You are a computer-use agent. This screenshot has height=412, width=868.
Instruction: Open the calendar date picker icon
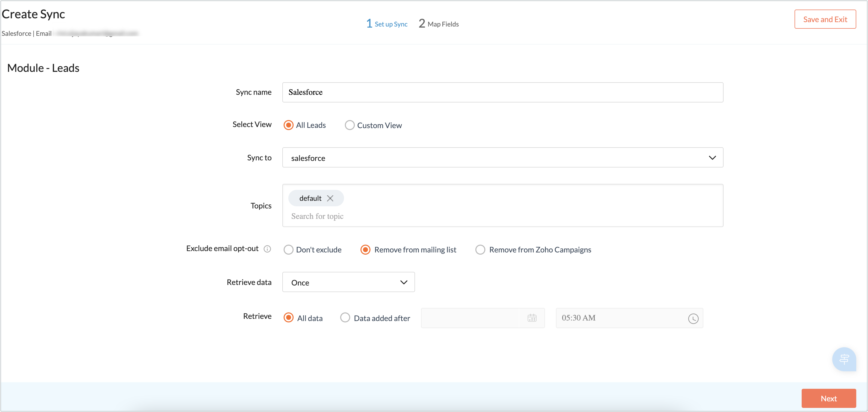coord(532,318)
